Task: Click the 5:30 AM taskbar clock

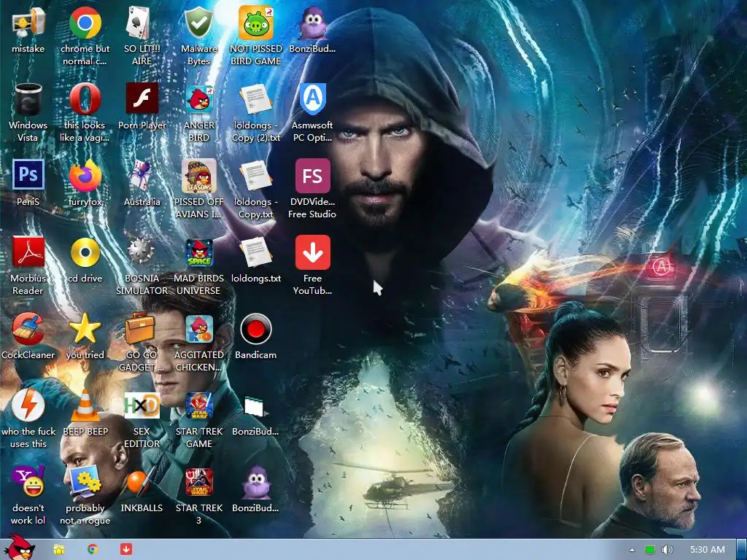Action: [708, 550]
